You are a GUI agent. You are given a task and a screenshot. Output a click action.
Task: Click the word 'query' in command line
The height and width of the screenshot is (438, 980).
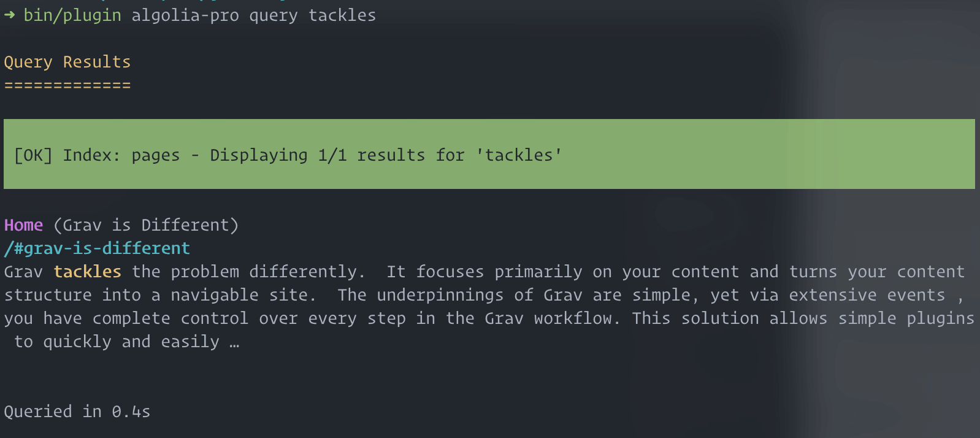click(274, 15)
